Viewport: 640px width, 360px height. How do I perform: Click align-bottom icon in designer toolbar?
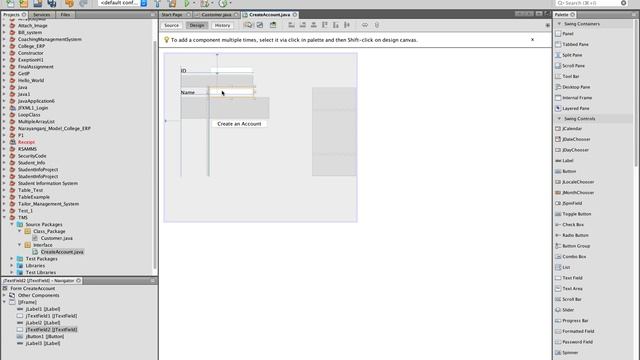click(336, 25)
